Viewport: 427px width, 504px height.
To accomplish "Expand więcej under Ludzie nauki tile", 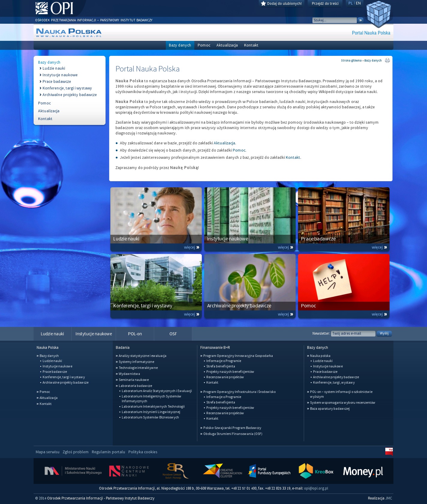I will 191,247.
